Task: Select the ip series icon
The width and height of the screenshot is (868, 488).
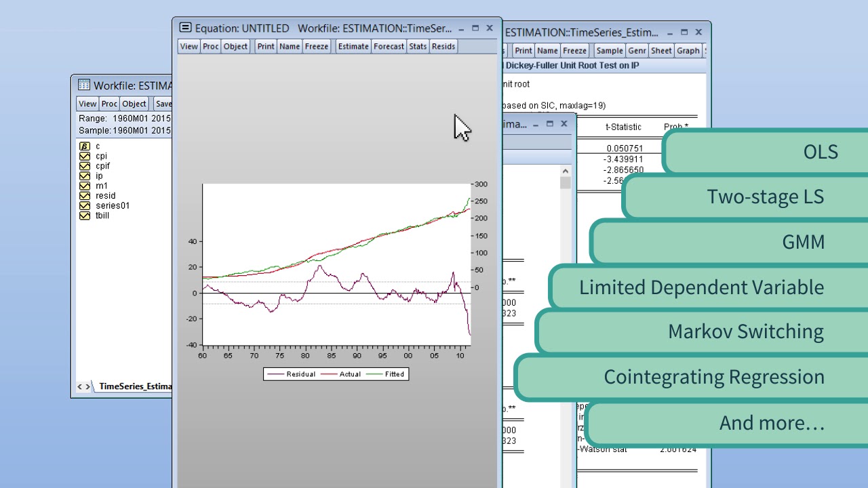Action: click(x=85, y=176)
